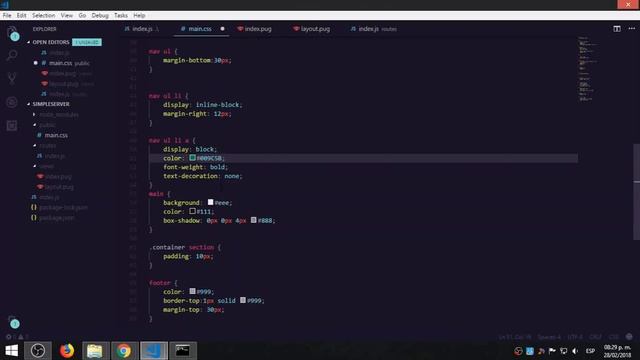Click Spaces: 4 indentation in status bar
Image resolution: width=640 pixels, height=360 pixels.
pos(549,337)
